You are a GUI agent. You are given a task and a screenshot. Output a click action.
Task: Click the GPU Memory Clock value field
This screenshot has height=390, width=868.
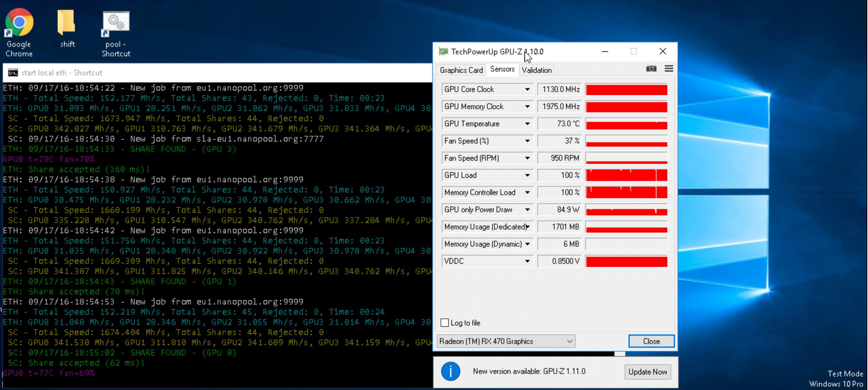point(559,107)
